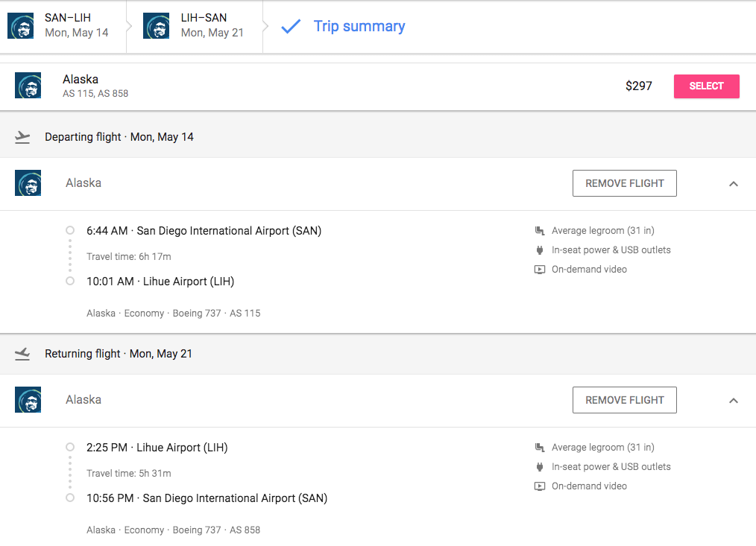Viewport: 756px width, 546px height.
Task: Click the departing flight takeoff plane icon
Action: click(22, 137)
